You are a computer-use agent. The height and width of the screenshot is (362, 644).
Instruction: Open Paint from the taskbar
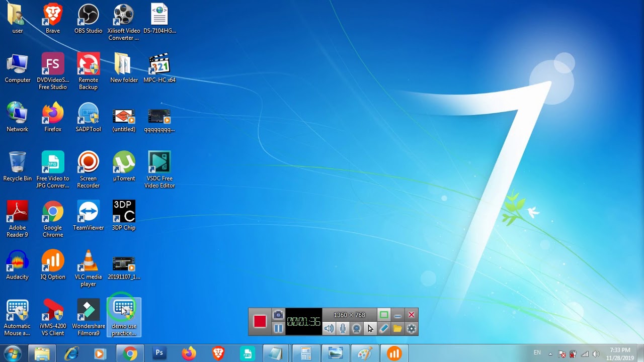pyautogui.click(x=365, y=353)
